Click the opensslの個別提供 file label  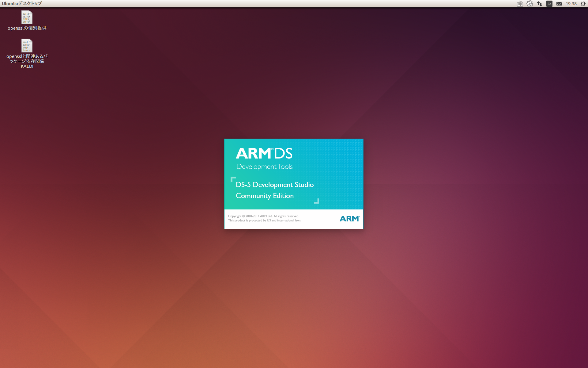click(x=27, y=28)
